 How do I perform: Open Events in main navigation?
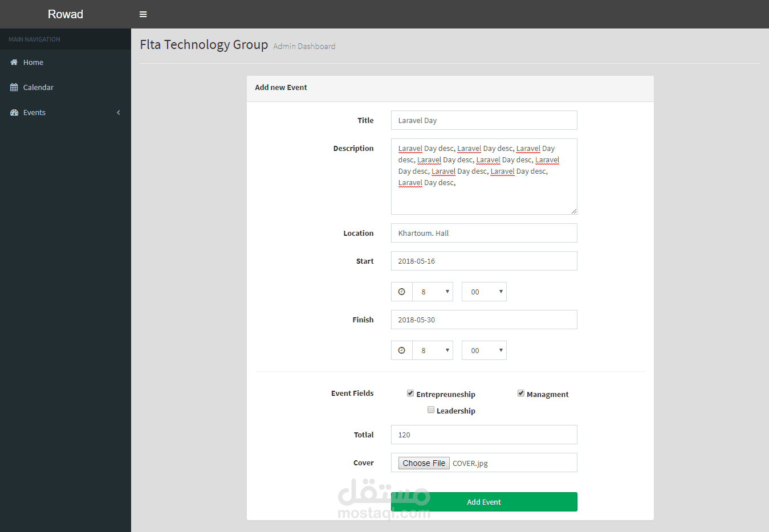pos(66,112)
